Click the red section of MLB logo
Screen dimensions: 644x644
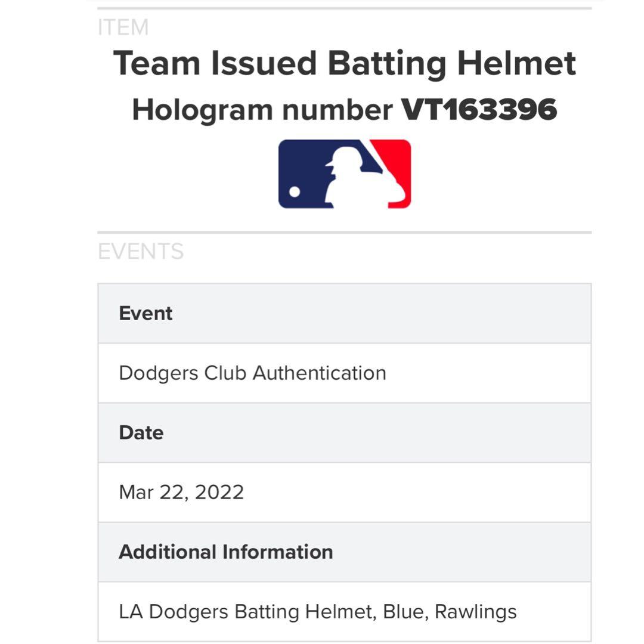(x=396, y=161)
